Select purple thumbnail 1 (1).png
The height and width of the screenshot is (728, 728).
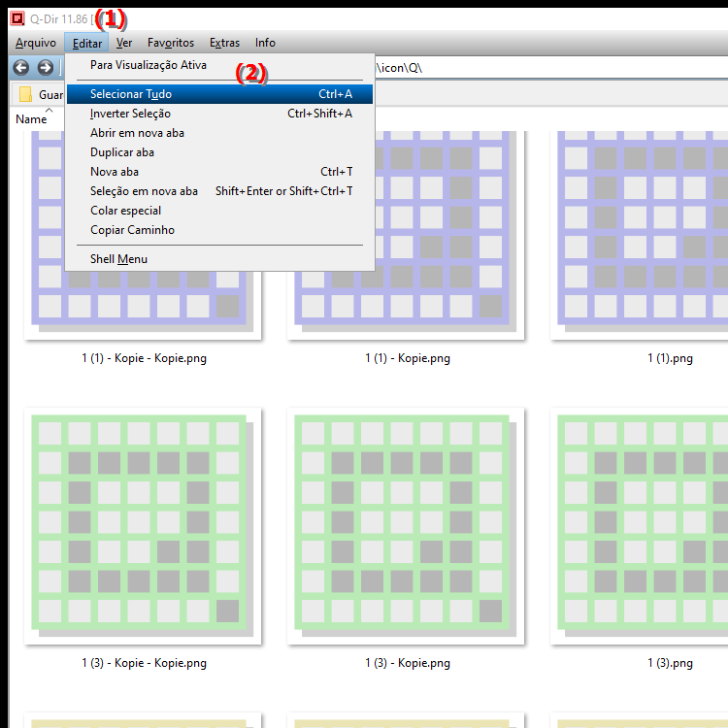pyautogui.click(x=639, y=235)
